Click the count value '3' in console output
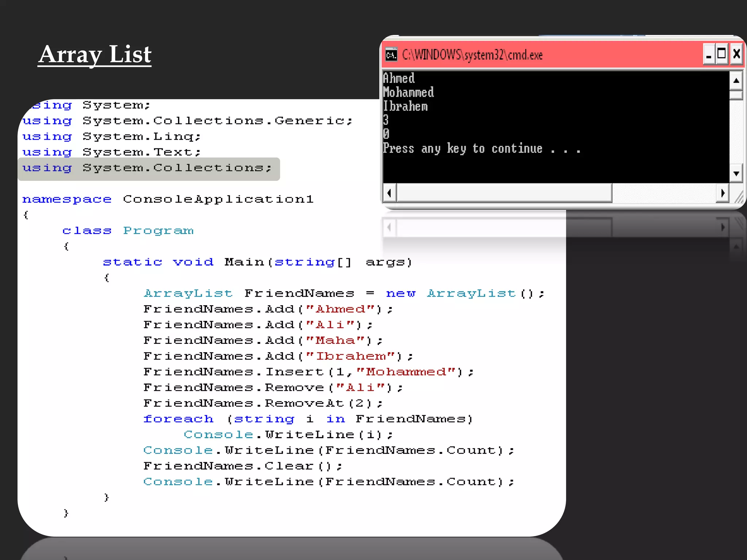Image resolution: width=747 pixels, height=560 pixels. pyautogui.click(x=386, y=120)
